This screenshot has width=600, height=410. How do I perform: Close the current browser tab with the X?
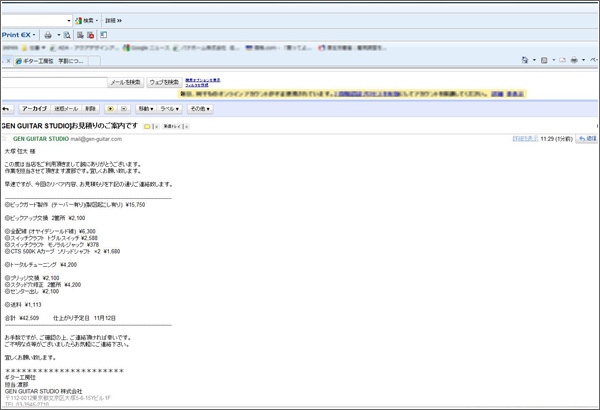point(8,61)
